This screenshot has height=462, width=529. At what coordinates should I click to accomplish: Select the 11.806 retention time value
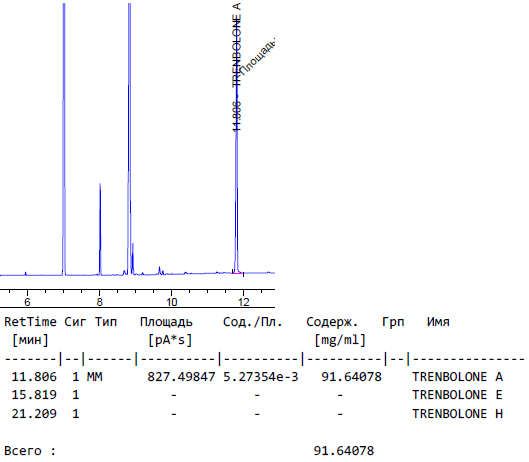pos(34,377)
